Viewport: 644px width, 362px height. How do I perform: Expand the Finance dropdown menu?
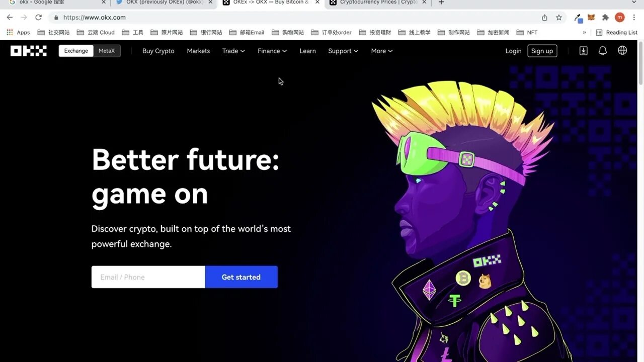pos(272,51)
